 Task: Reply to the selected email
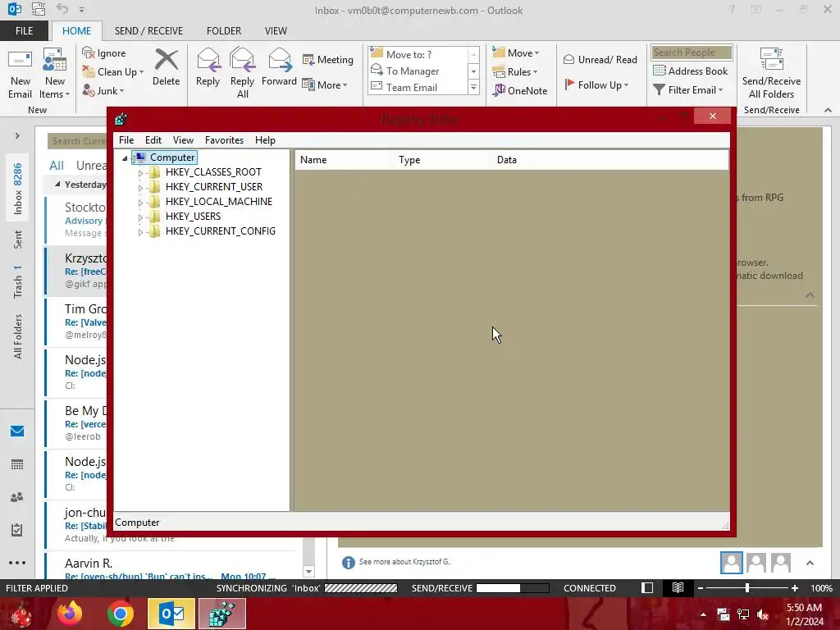[x=208, y=67]
